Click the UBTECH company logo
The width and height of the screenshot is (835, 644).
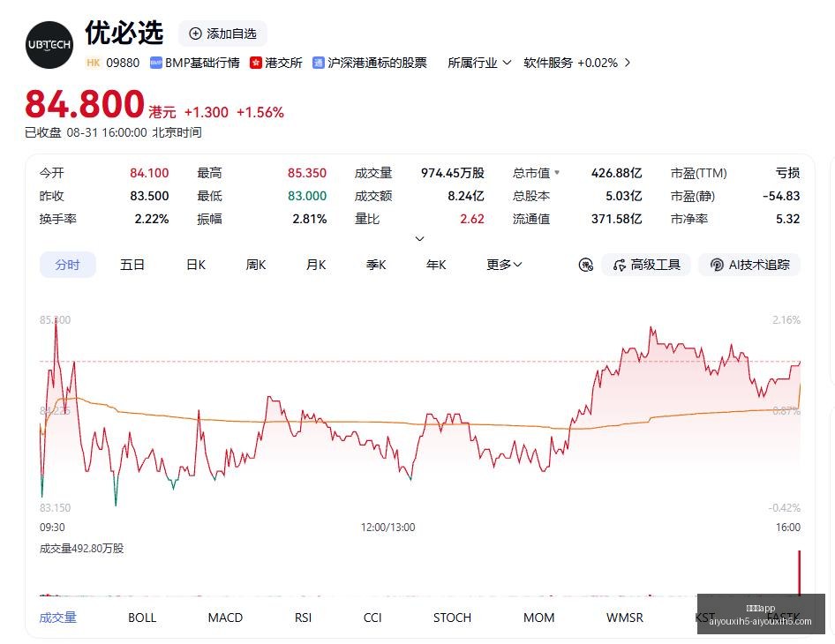click(49, 45)
